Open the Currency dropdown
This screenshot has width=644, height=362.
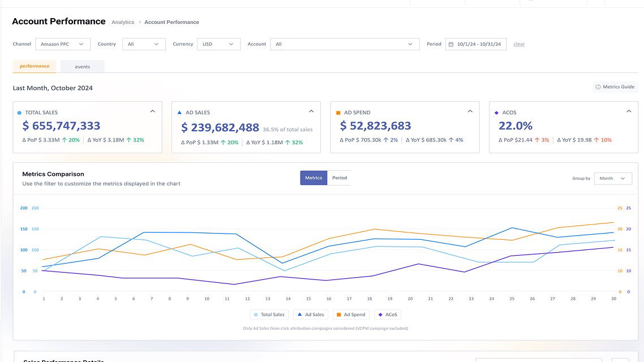pyautogui.click(x=218, y=44)
